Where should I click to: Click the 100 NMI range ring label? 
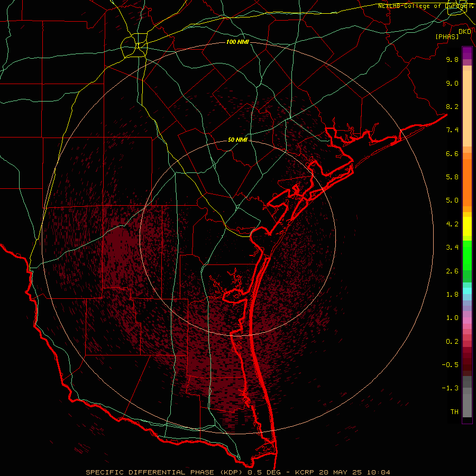237,42
